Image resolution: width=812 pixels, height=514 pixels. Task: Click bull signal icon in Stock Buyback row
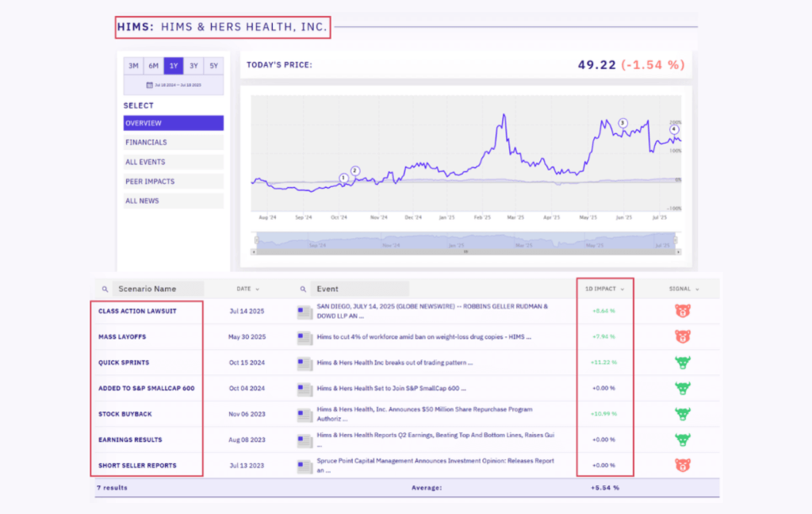[x=683, y=413]
